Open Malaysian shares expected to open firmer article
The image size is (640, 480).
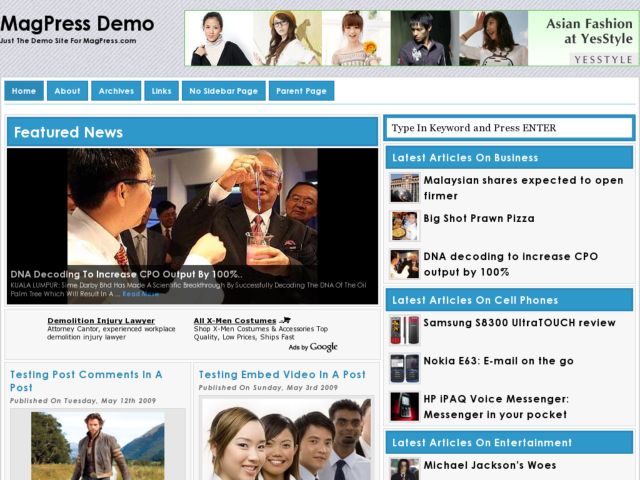point(523,188)
